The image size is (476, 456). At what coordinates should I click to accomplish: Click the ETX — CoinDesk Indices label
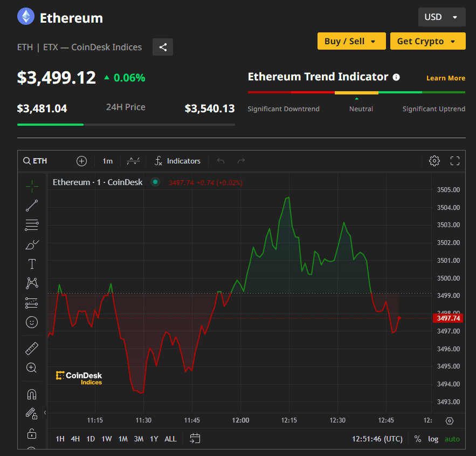[92, 47]
